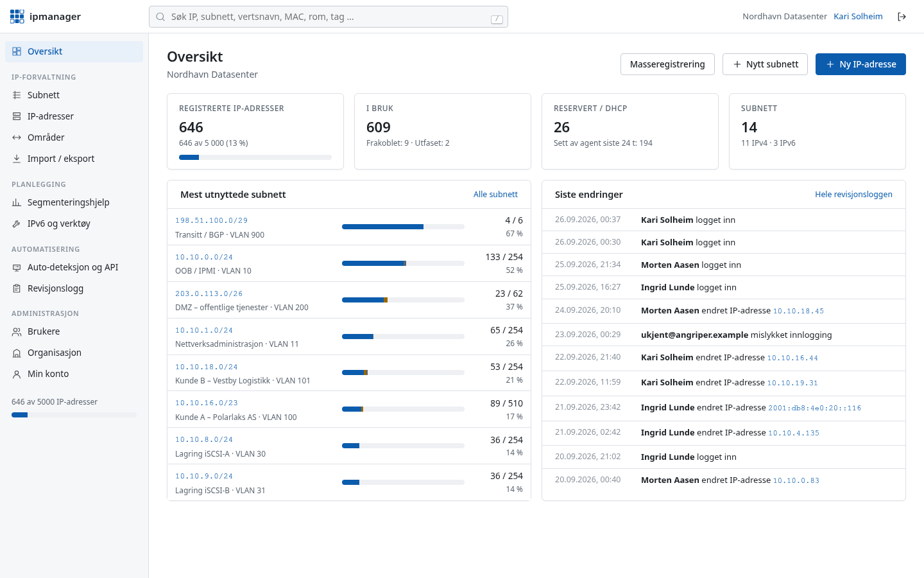Click the registered IP-adresser progress bar
Viewport: 924px width, 578px height.
pyautogui.click(x=255, y=157)
